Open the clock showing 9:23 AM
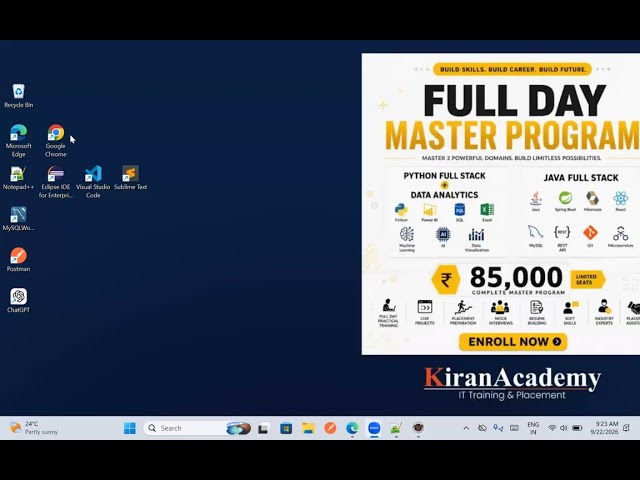 pyautogui.click(x=604, y=428)
